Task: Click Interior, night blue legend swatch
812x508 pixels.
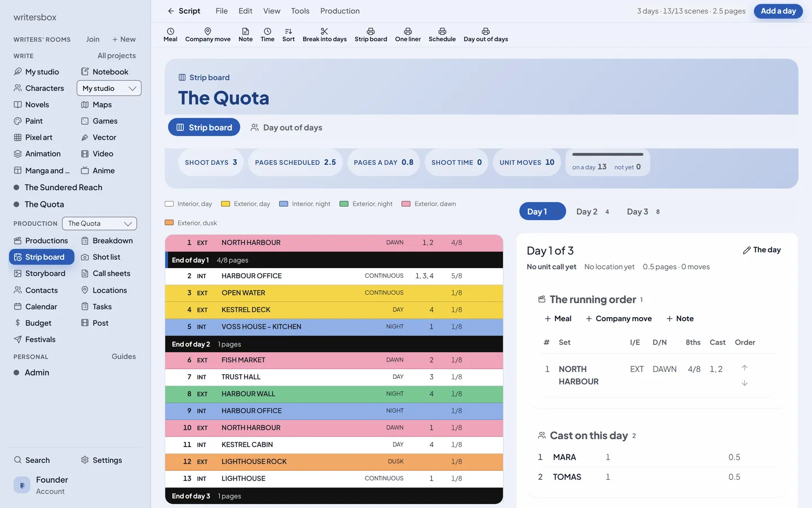Action: pyautogui.click(x=284, y=204)
